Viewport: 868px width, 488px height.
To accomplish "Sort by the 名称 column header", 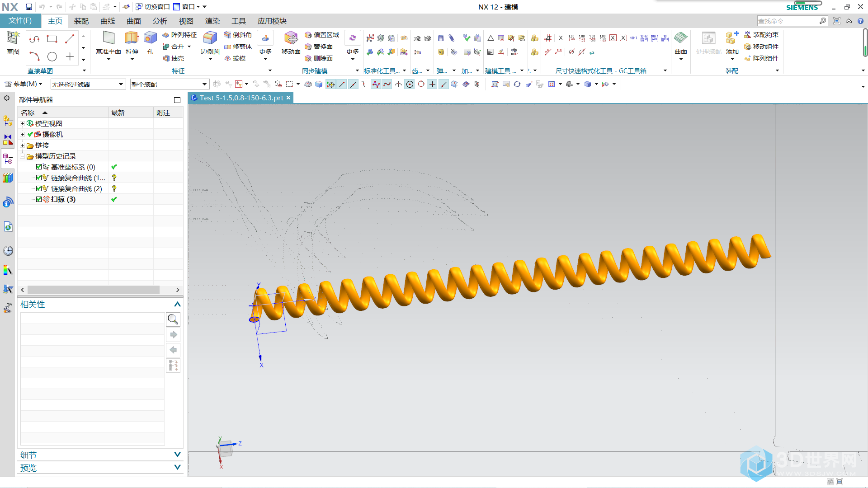I will point(63,113).
